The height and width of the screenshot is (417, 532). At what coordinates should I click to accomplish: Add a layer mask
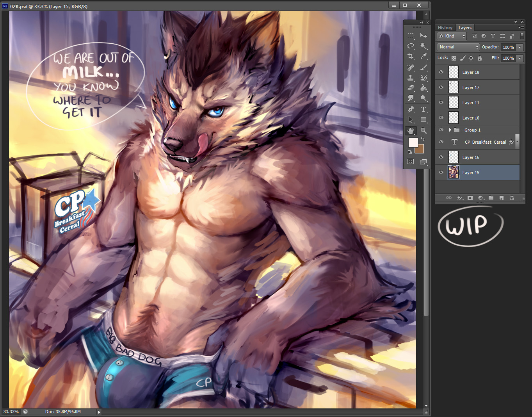(x=470, y=198)
